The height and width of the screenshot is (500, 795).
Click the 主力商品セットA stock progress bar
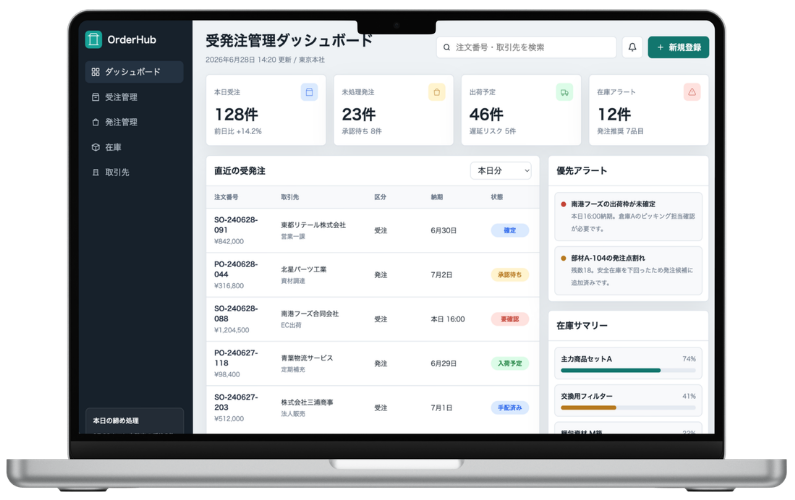coord(628,371)
